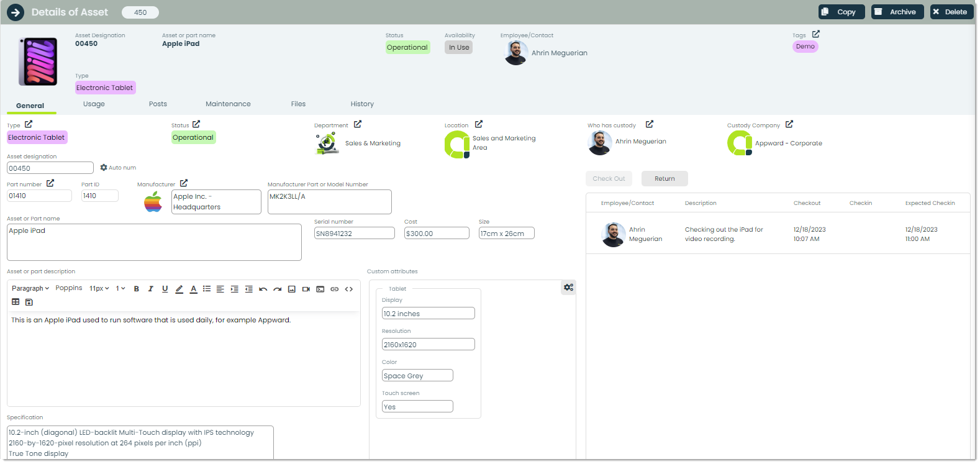Expand the Paragraph style dropdown
This screenshot has height=464, width=980.
pyautogui.click(x=30, y=288)
